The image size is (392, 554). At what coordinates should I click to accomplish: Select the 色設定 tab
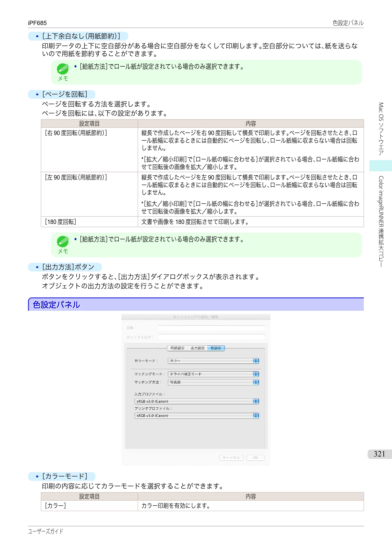216,348
